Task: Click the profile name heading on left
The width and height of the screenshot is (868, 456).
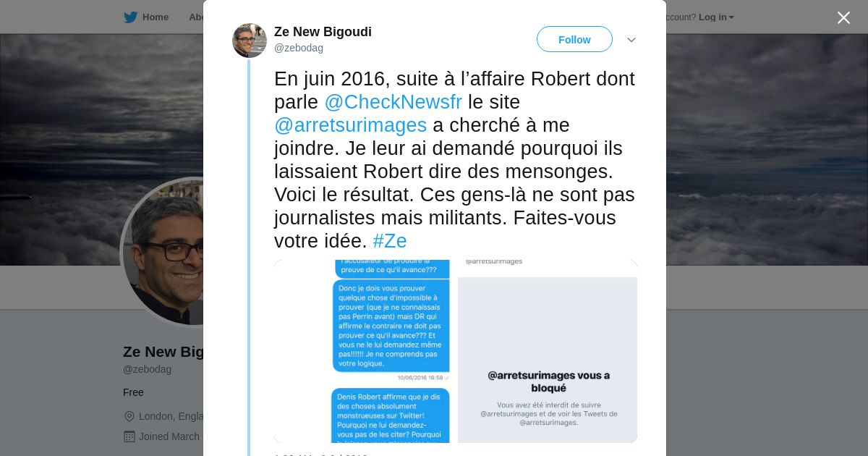Action: coord(163,352)
